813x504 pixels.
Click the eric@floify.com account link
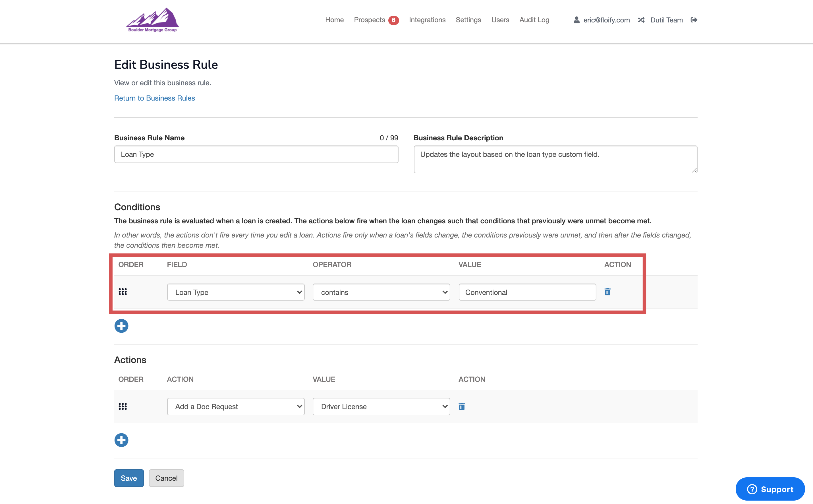[606, 20]
